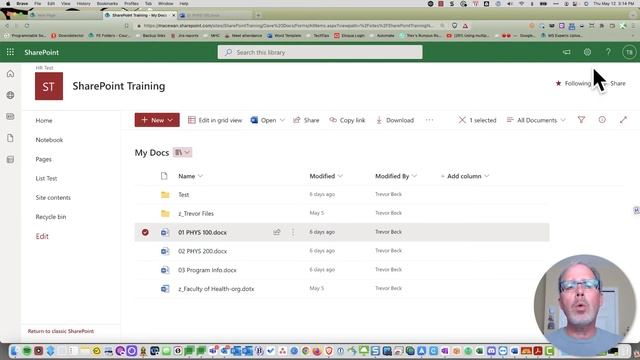The image size is (640, 360).
Task: Open the Name column sort dropdown
Action: (x=190, y=176)
